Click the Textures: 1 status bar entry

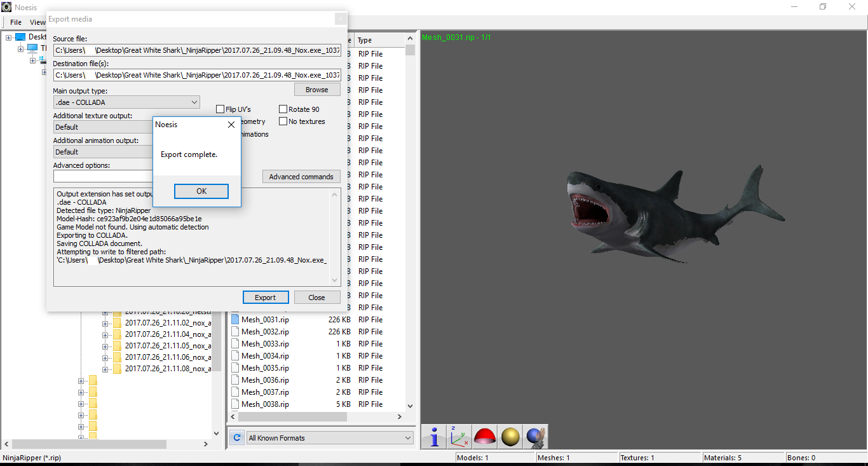pyautogui.click(x=660, y=458)
